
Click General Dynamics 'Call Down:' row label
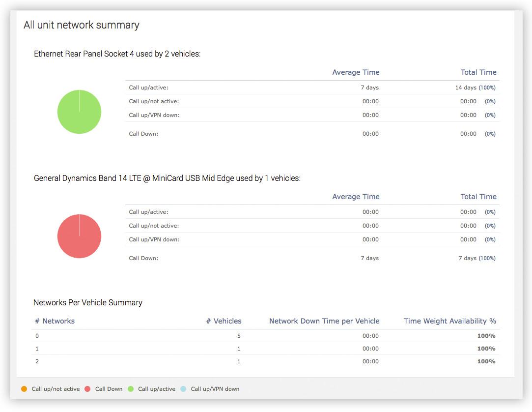[x=143, y=258]
